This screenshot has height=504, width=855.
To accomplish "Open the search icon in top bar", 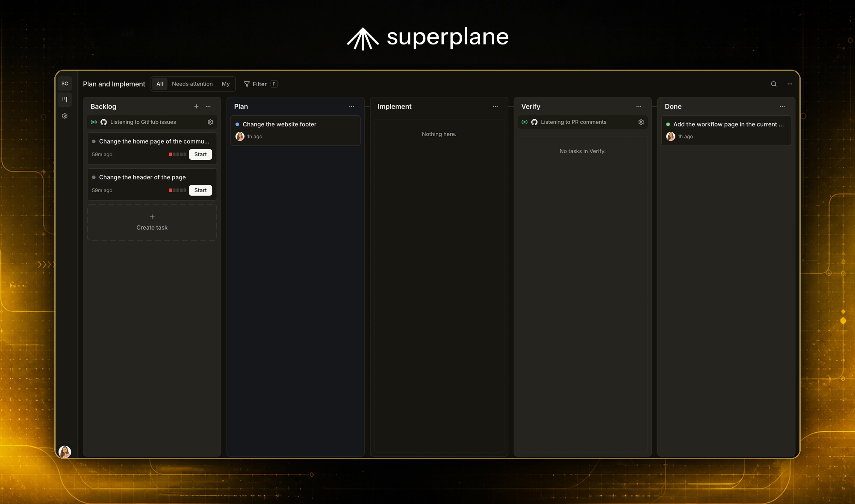I will 774,84.
